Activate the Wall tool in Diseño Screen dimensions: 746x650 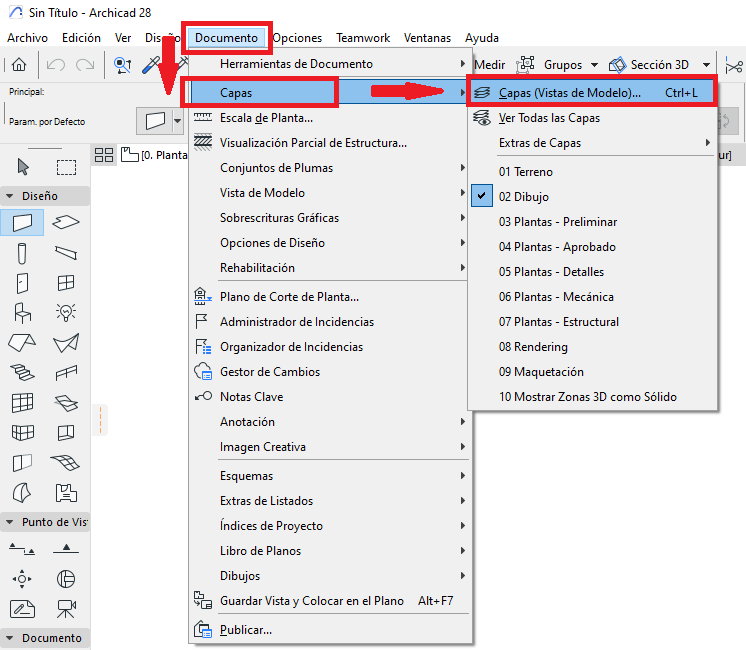coord(23,222)
